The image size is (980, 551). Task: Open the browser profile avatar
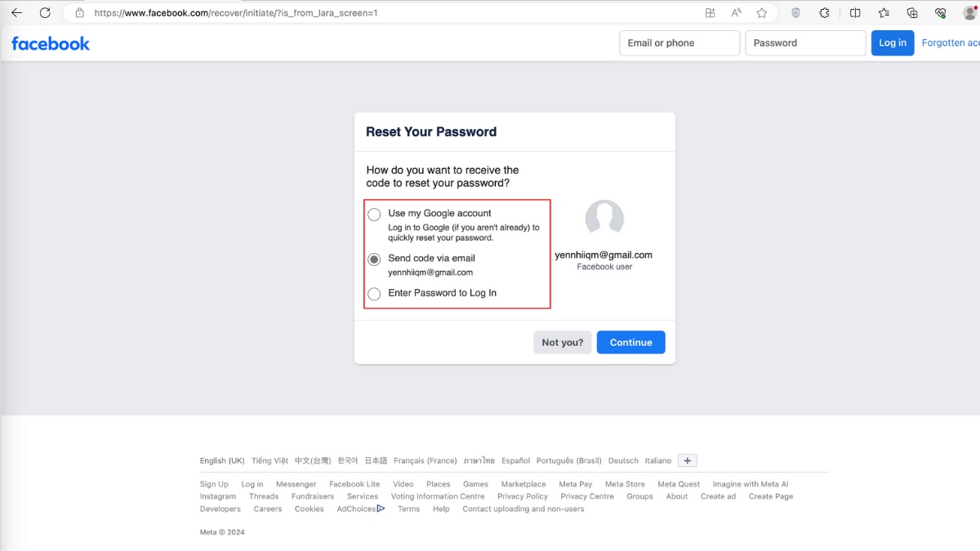pos(972,12)
